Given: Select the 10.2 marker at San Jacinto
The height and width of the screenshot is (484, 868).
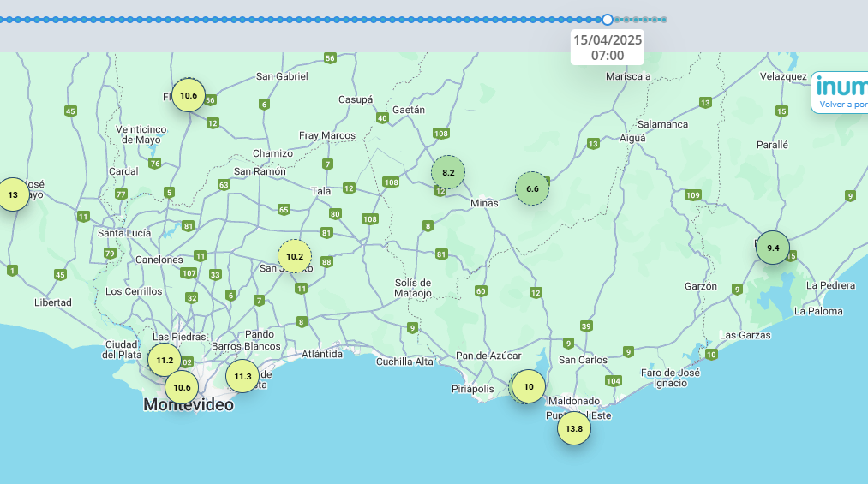Looking at the screenshot, I should 295,257.
